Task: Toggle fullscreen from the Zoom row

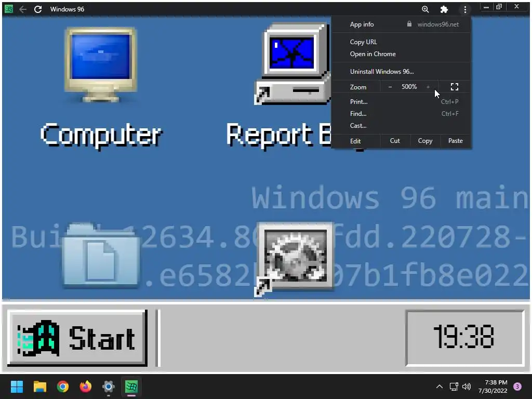Action: coord(455,87)
